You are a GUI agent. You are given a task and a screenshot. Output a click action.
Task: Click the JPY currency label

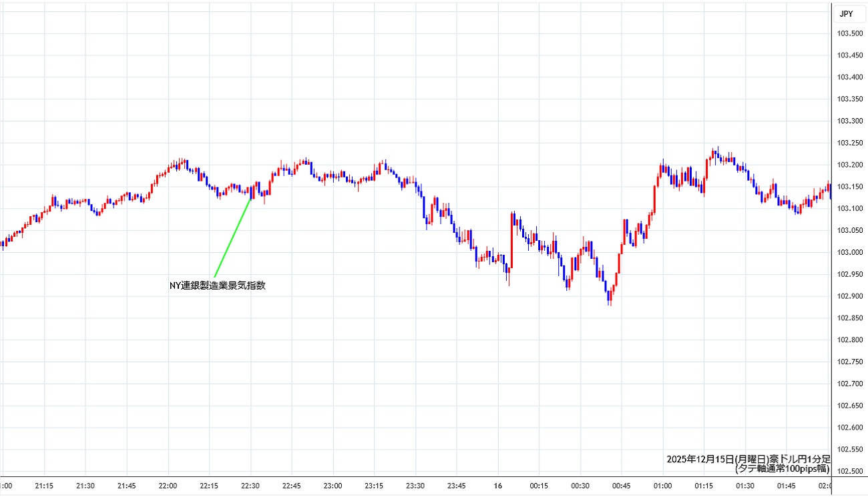pyautogui.click(x=846, y=13)
